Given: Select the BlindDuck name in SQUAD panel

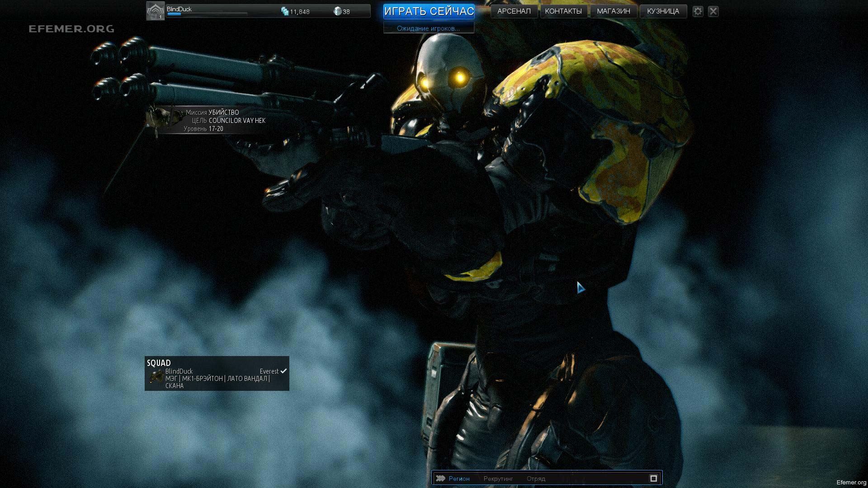Looking at the screenshot, I should (x=179, y=371).
